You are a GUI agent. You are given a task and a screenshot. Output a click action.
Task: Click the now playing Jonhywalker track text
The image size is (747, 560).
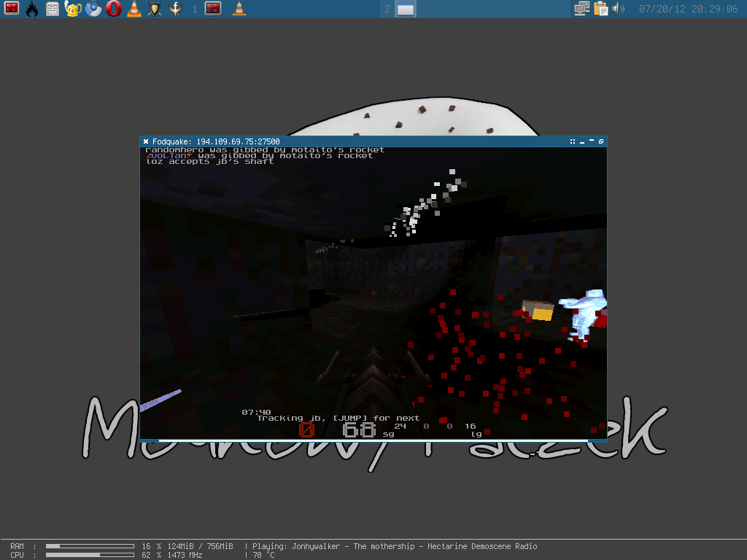coord(395,546)
